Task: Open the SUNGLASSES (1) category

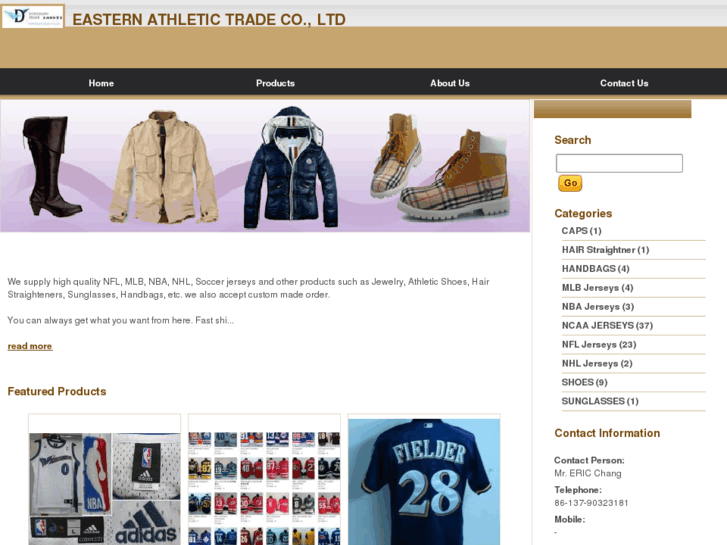Action: tap(599, 401)
